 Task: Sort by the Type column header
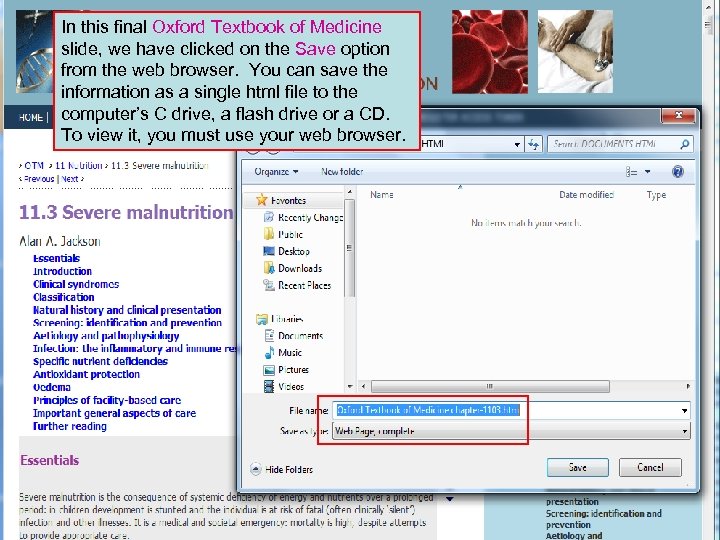656,195
